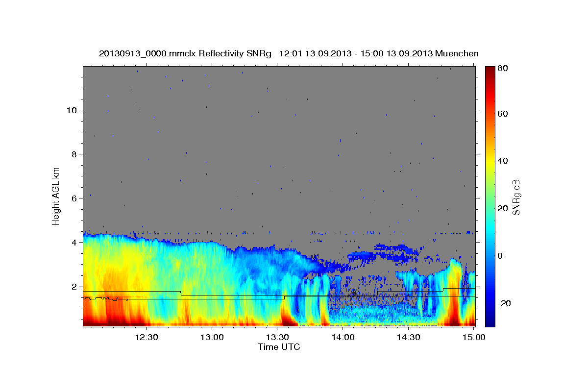588x392 pixels.
Task: Click the height tick label 2
Action: tap(74, 287)
